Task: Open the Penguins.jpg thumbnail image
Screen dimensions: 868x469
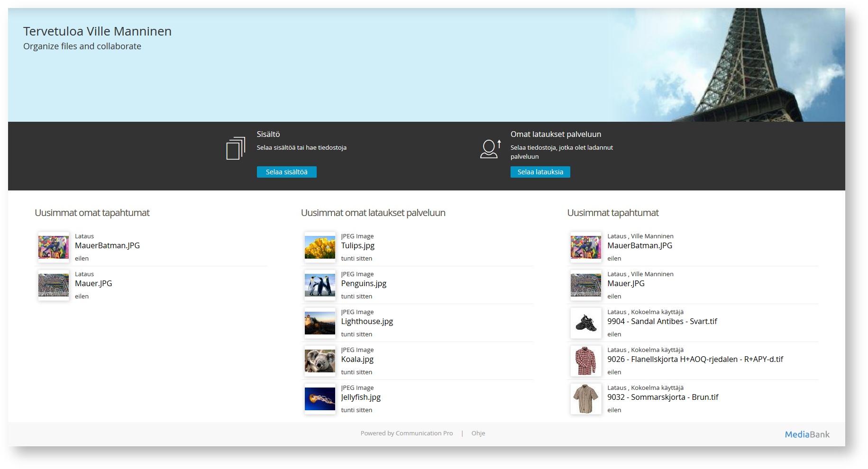Action: [320, 285]
